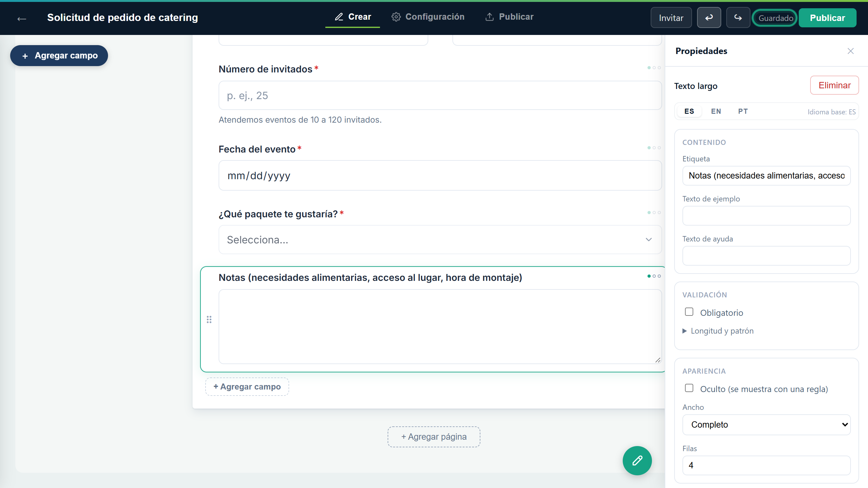This screenshot has width=868, height=488.
Task: Click the textarea resize grip
Action: coord(657,360)
